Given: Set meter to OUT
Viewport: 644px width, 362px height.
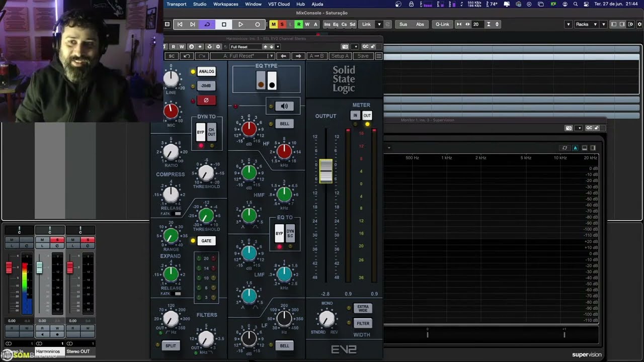Looking at the screenshot, I should click(367, 116).
